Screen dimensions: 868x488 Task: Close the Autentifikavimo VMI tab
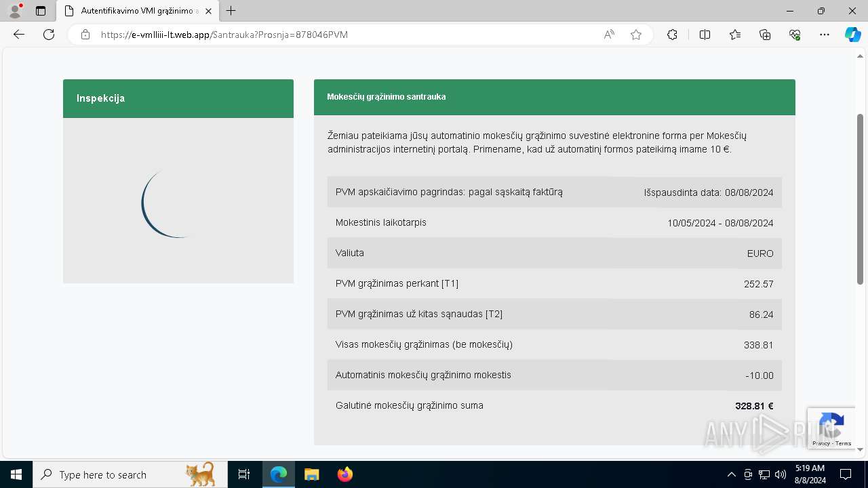pos(208,11)
